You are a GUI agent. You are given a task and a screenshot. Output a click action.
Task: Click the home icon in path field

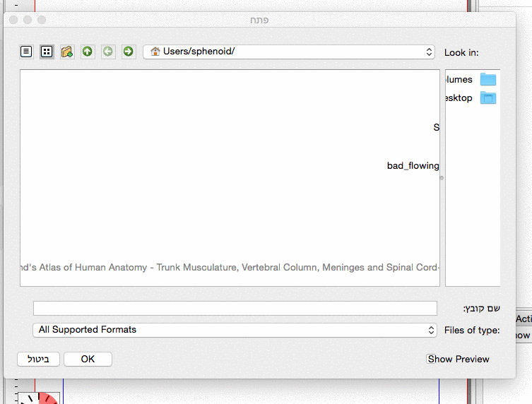155,52
